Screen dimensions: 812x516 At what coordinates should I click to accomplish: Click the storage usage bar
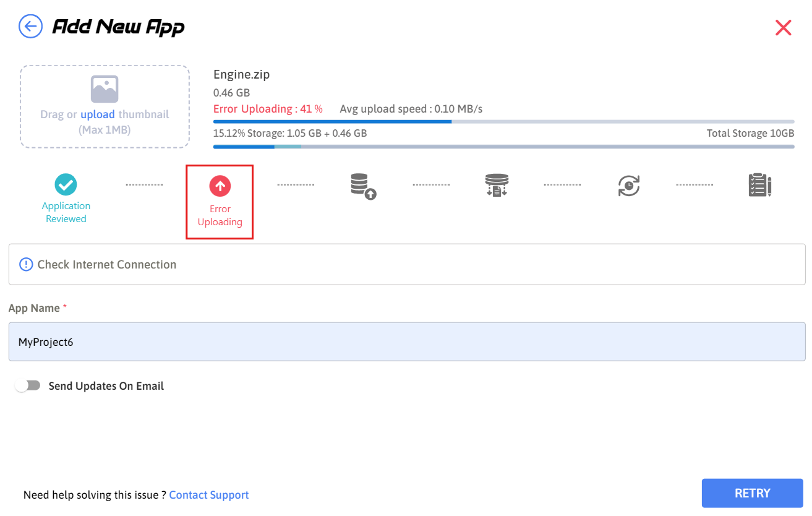[503, 147]
